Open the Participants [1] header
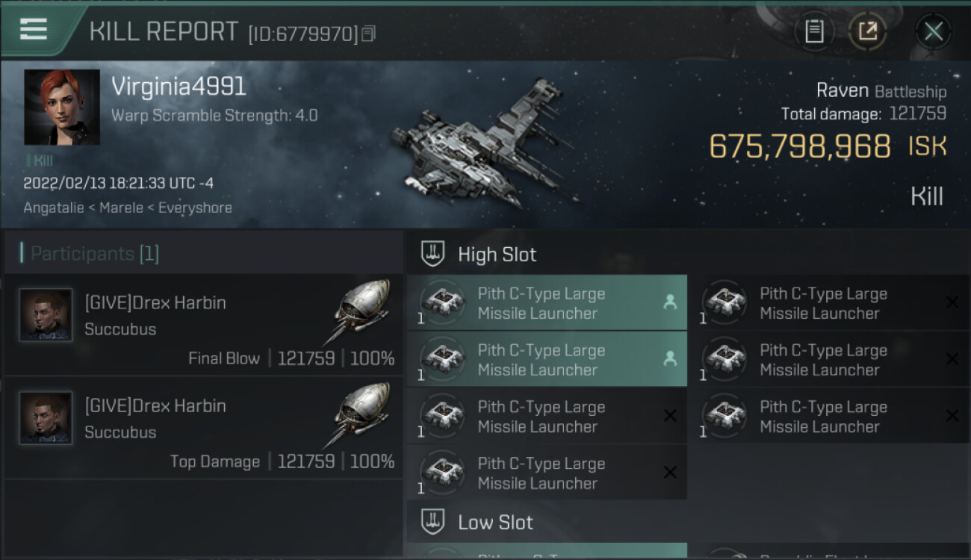Screen dimensions: 971x560 tap(94, 254)
